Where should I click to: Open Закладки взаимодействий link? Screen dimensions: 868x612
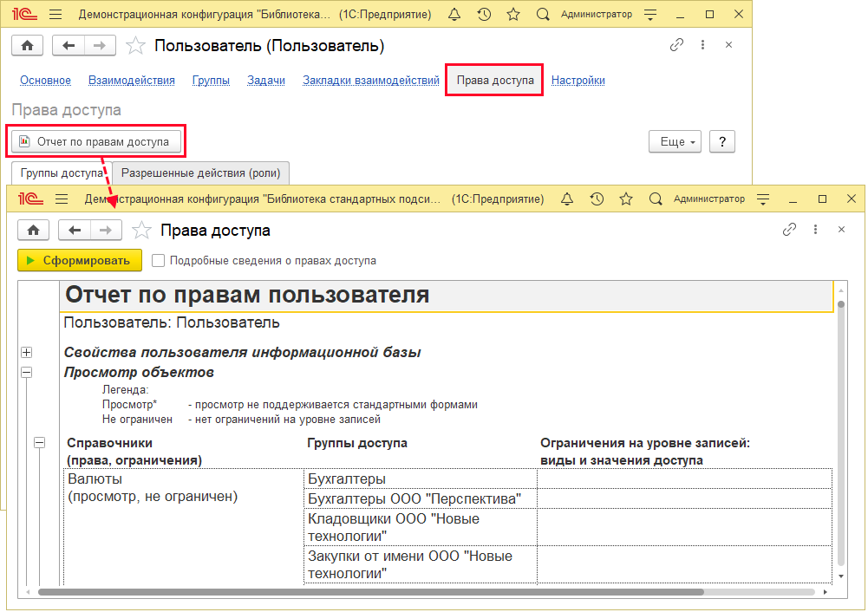371,81
